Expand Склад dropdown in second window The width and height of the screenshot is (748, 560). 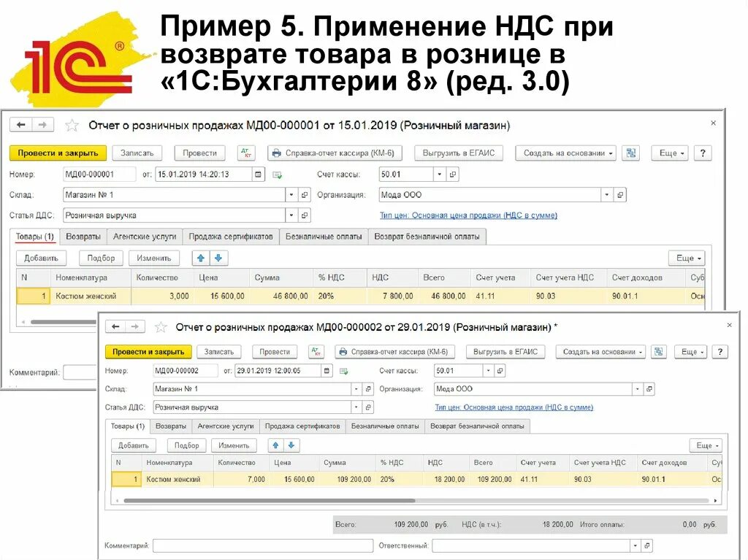(356, 389)
